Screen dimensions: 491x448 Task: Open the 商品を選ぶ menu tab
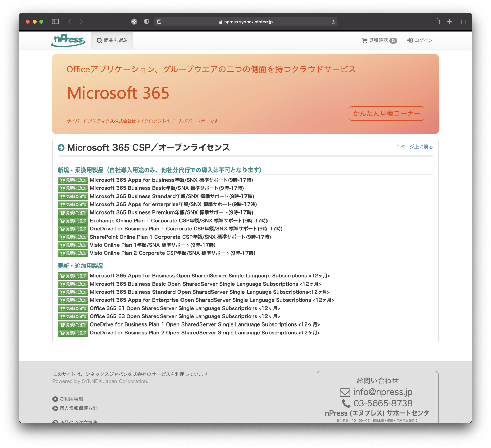point(112,41)
